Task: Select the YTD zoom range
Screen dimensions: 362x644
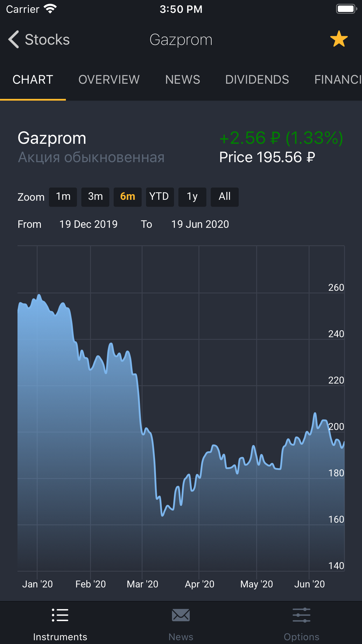Action: click(160, 197)
